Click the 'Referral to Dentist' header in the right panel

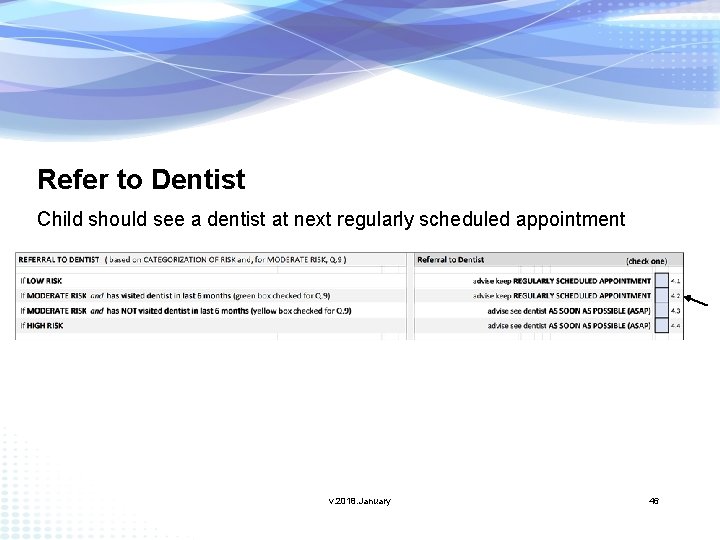pos(450,259)
